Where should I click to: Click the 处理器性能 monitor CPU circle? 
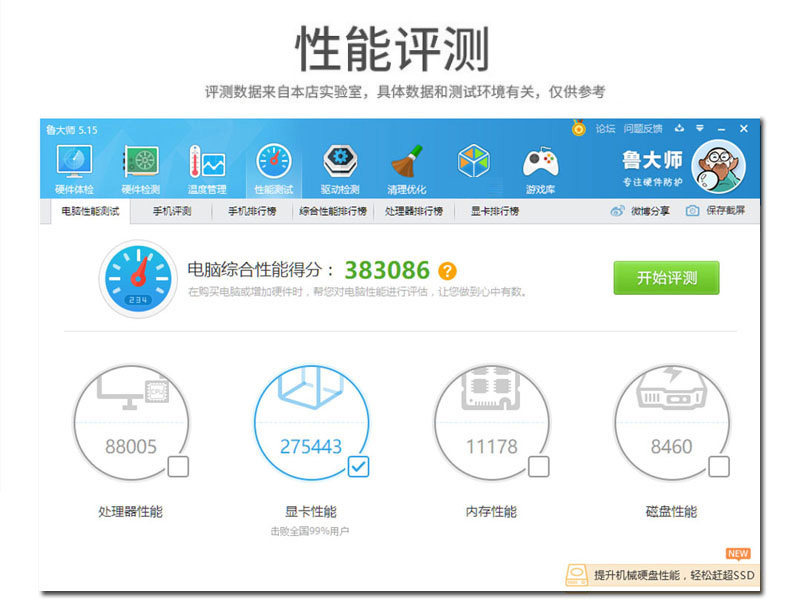[132, 423]
